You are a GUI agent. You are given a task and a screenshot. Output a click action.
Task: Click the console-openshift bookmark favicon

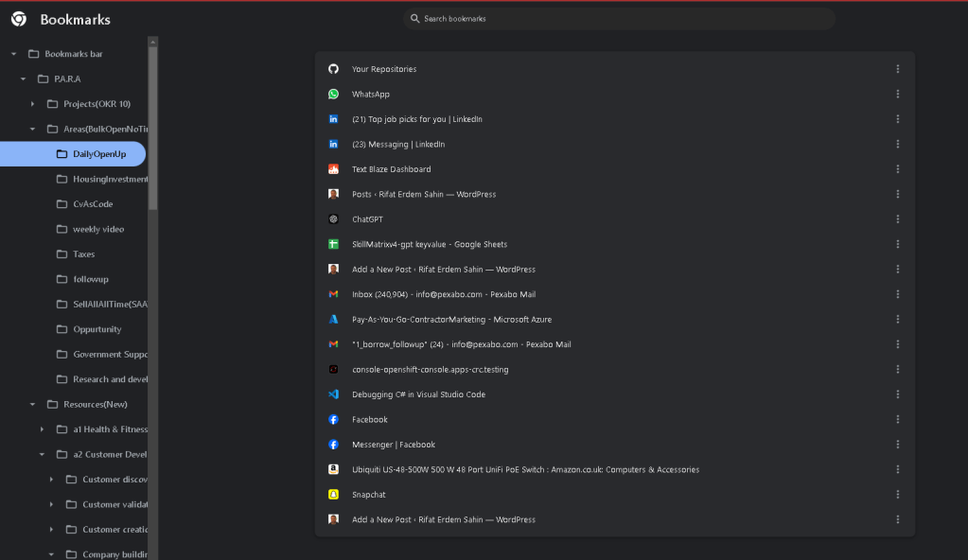pos(333,369)
